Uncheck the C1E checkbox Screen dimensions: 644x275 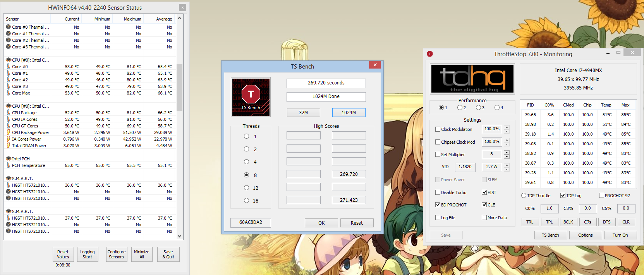[x=484, y=205]
